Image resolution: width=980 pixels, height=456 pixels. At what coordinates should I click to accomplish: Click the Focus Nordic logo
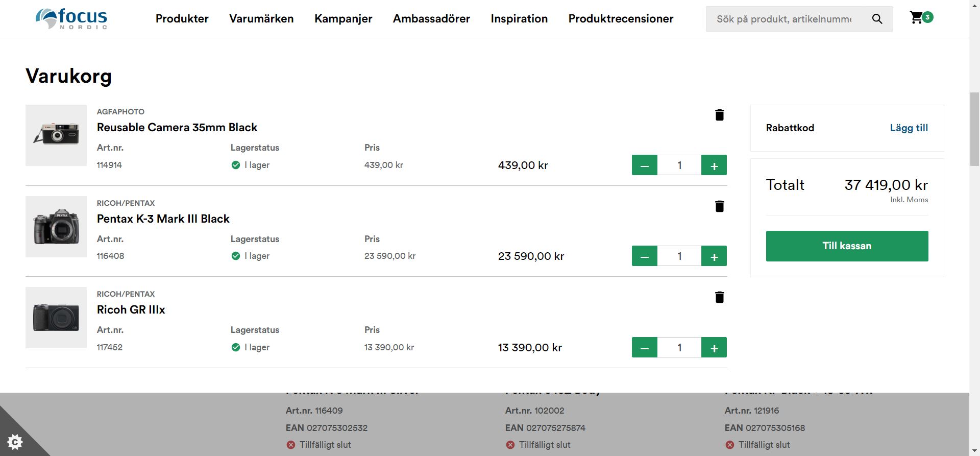tap(71, 19)
